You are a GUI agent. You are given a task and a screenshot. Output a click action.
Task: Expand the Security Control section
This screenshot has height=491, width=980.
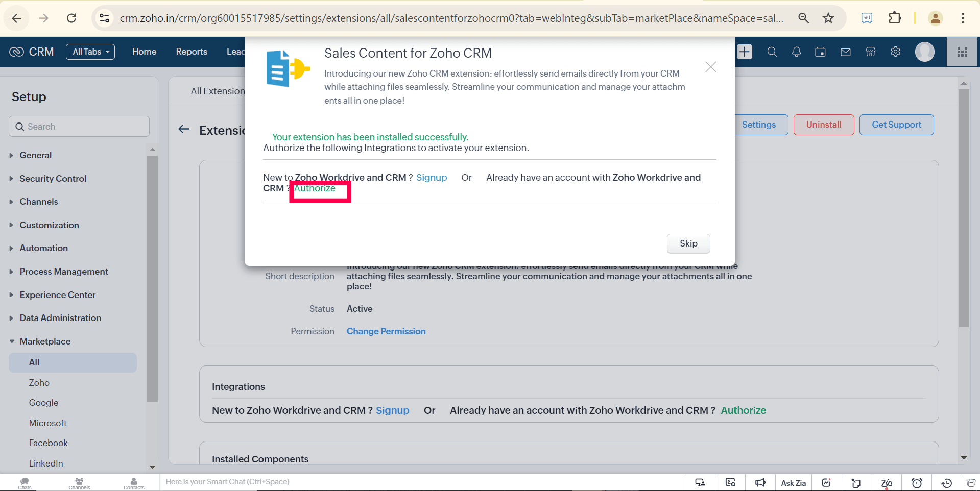point(53,179)
